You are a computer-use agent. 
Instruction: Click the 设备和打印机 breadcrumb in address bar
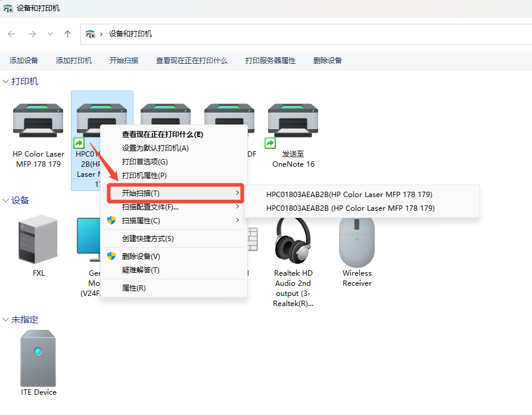coord(130,34)
